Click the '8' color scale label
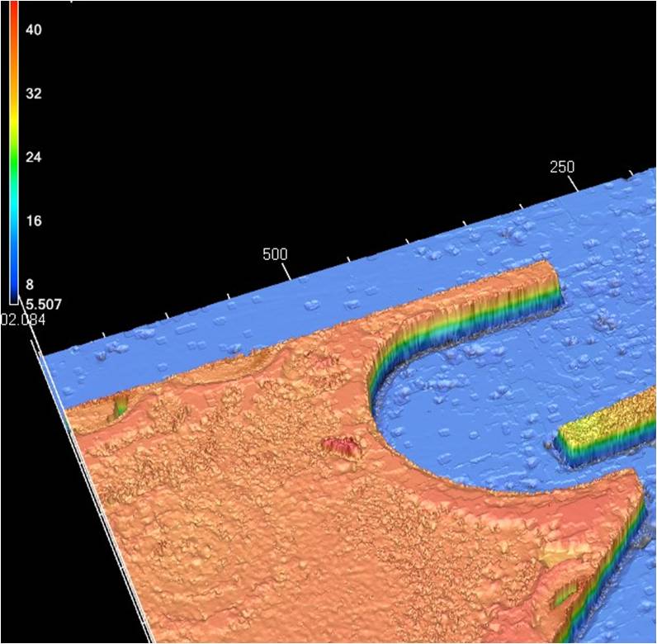Image resolution: width=657 pixels, height=644 pixels. (30, 284)
